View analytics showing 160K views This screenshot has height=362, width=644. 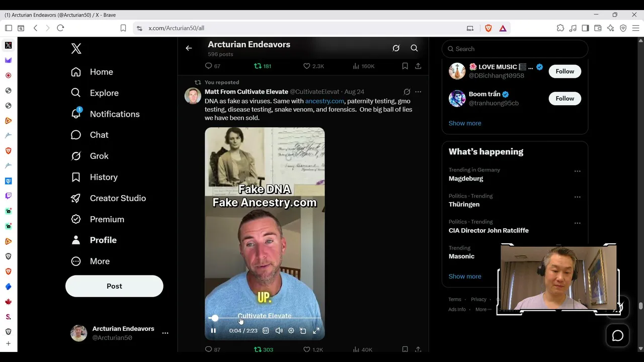(x=363, y=66)
